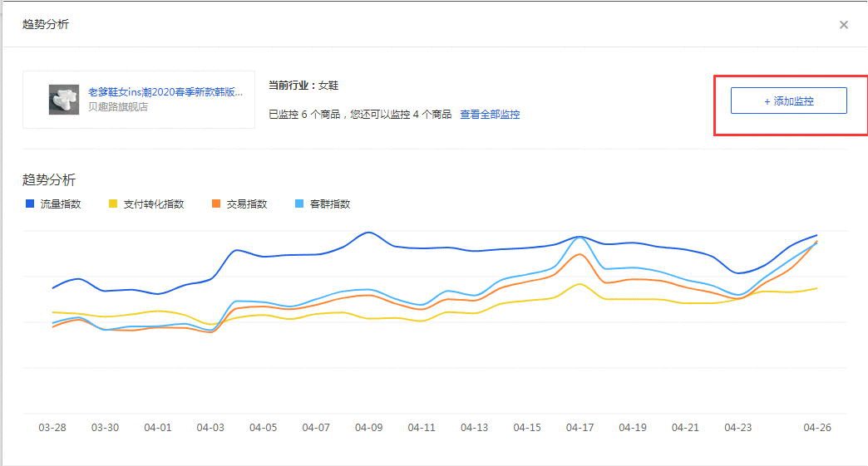Viewport: 868px width, 466px height.
Task: Click the 添加监控 button
Action: [788, 101]
